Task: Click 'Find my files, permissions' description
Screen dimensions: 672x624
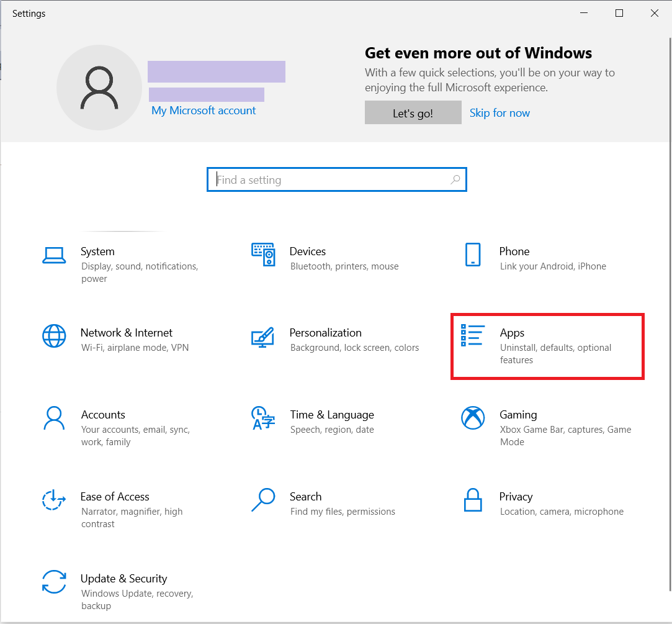Action: point(343,512)
